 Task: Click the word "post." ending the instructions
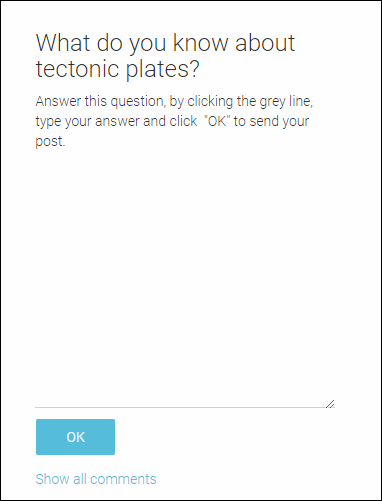click(50, 142)
